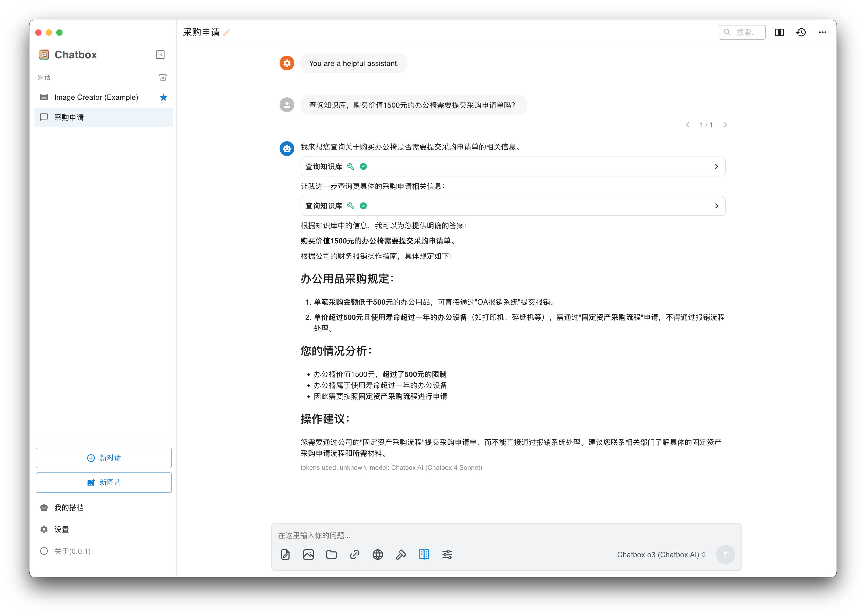This screenshot has height=616, width=866.
Task: Open the history clock icon
Action: [x=801, y=33]
